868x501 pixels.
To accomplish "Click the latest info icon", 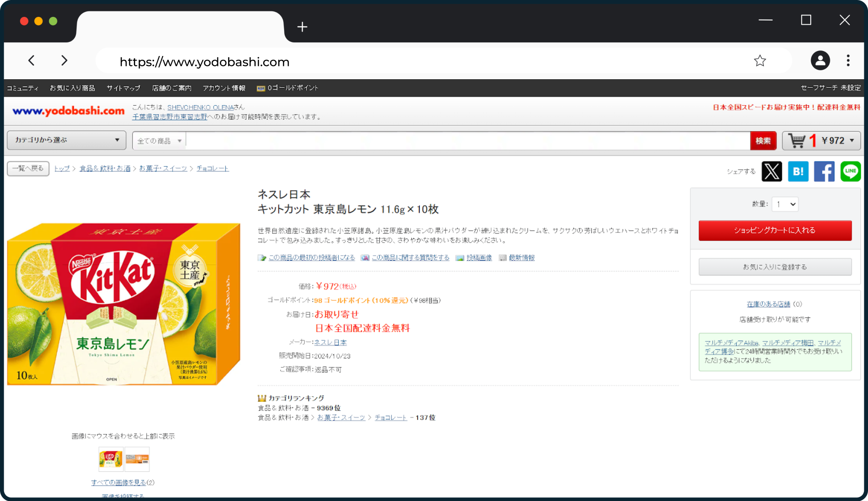I will [503, 258].
